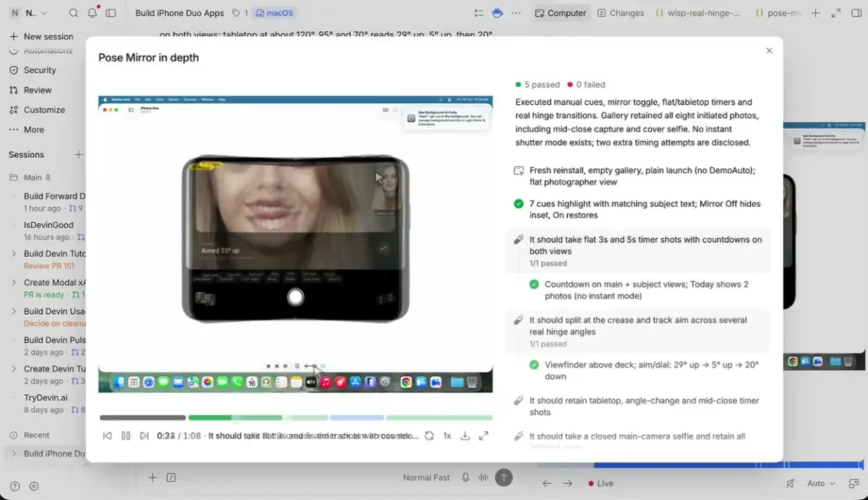The height and width of the screenshot is (500, 868).
Task: Skip to next step in video player
Action: point(144,436)
